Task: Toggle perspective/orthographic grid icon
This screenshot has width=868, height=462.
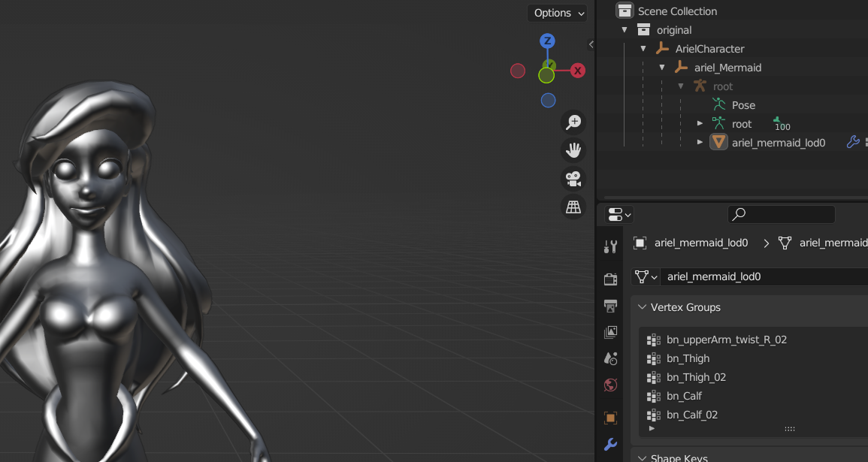Action: point(573,207)
